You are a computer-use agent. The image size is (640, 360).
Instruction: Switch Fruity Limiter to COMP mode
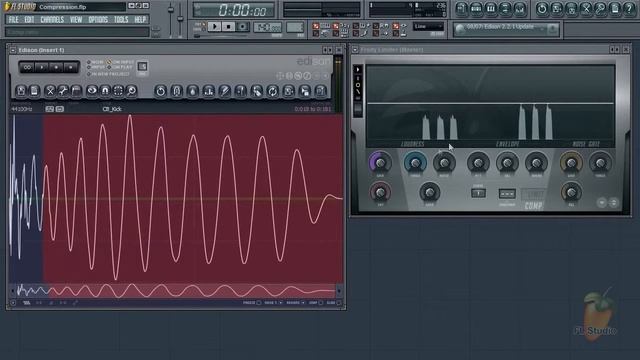pyautogui.click(x=533, y=205)
